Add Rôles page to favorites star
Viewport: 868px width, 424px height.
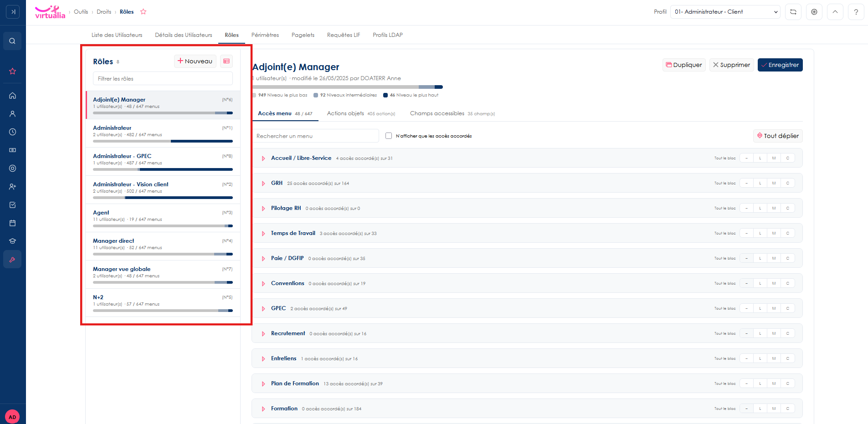[144, 12]
